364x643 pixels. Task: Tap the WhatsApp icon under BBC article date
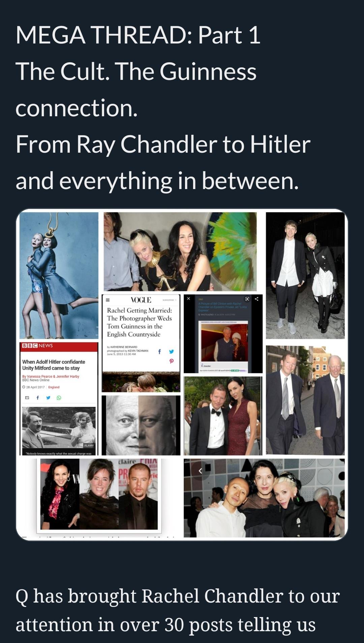pos(59,398)
